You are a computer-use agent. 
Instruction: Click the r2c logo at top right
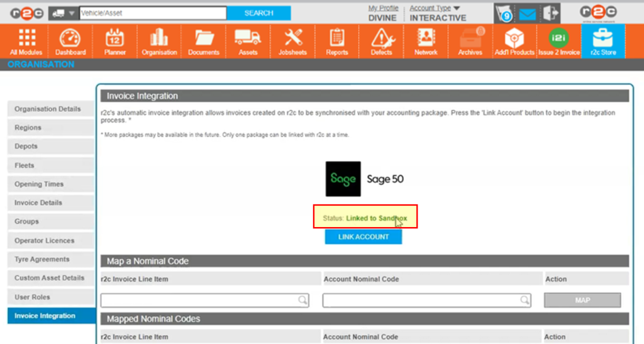[598, 13]
